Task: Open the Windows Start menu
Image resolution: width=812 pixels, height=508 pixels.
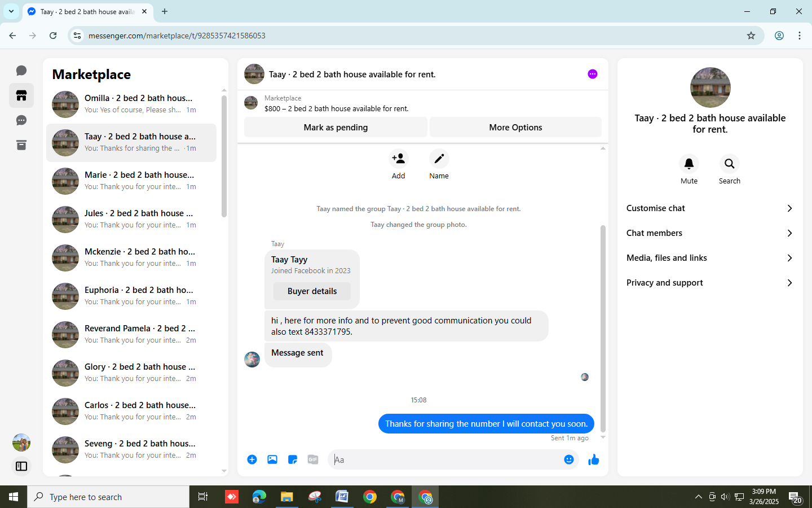Action: click(x=14, y=497)
